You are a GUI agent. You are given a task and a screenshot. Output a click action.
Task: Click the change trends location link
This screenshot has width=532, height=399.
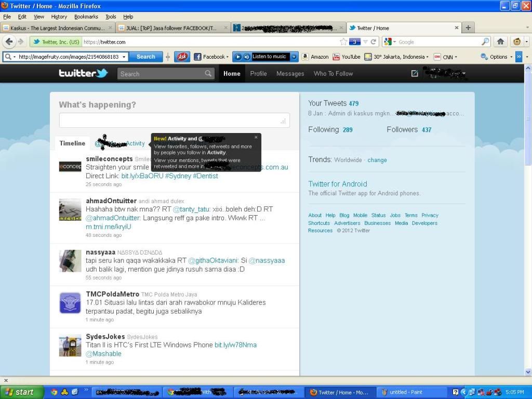(377, 160)
